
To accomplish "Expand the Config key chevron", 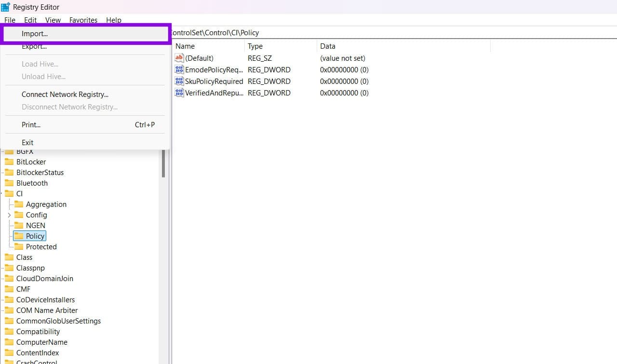I will (9, 215).
